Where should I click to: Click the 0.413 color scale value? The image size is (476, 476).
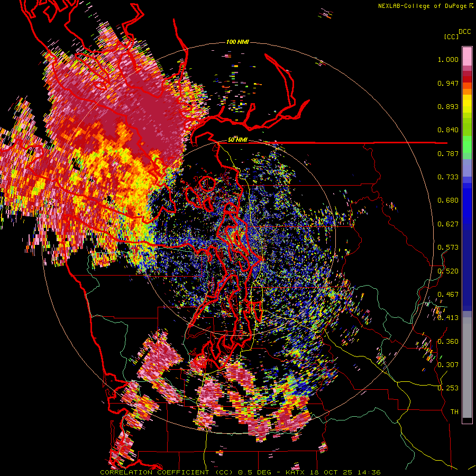coord(448,318)
